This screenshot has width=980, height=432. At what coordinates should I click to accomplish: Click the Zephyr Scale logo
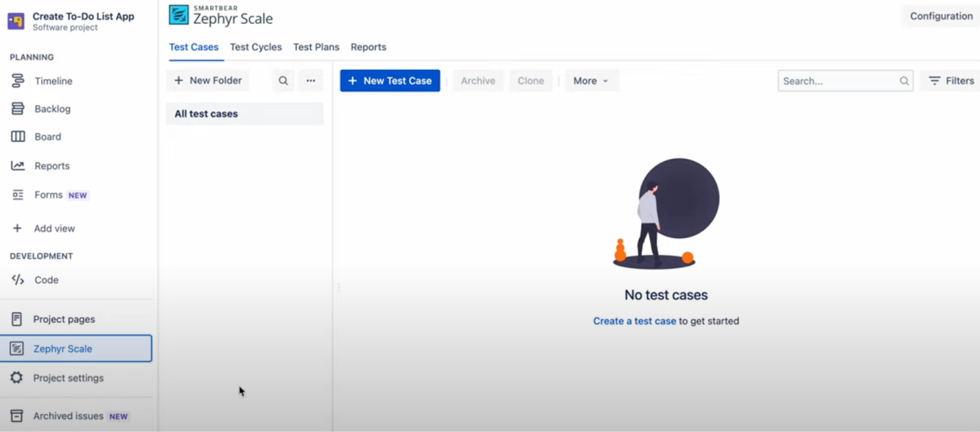tap(179, 15)
